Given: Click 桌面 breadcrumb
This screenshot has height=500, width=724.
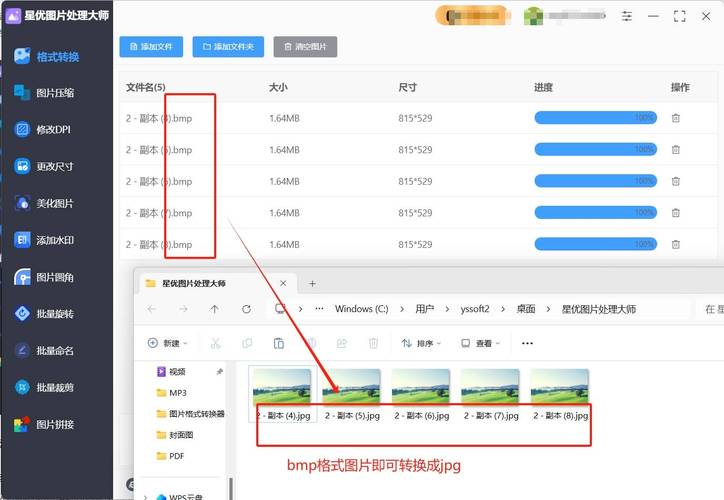Looking at the screenshot, I should (x=525, y=308).
